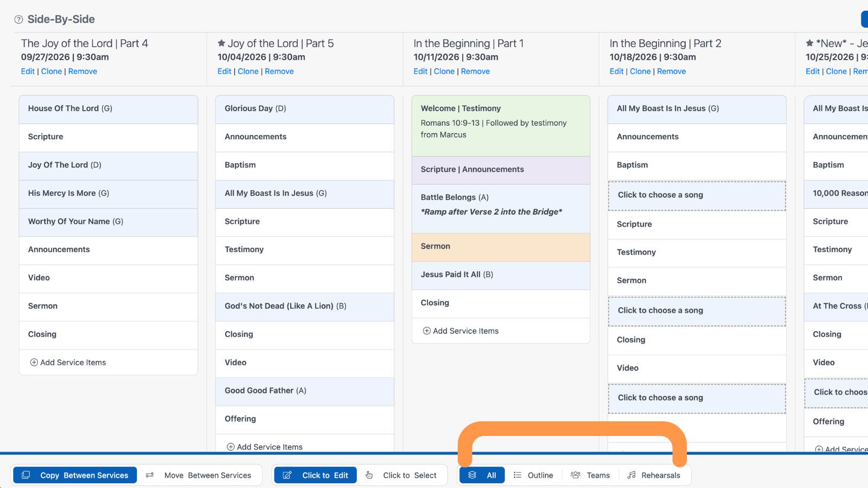Click the pencil icon on Click to Edit

coord(288,475)
